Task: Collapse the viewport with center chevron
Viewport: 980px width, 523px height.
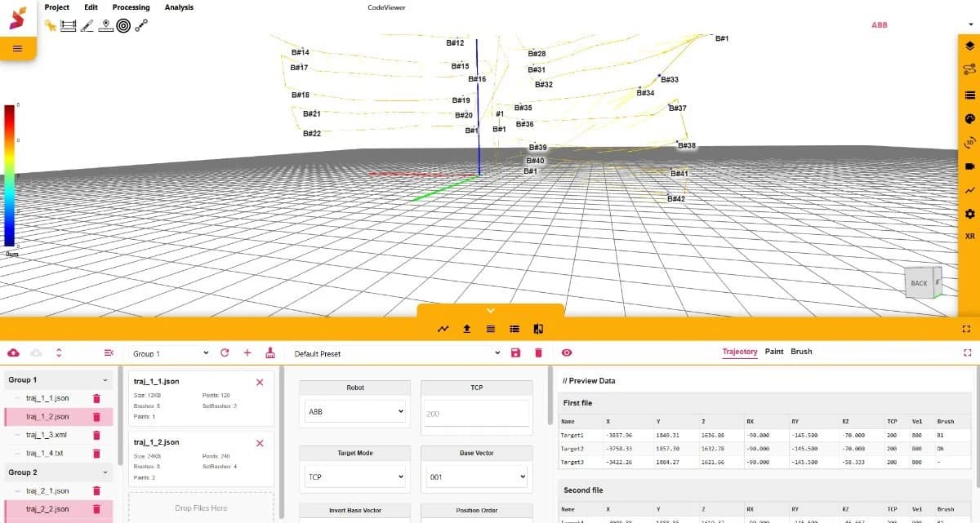Action: [x=490, y=310]
